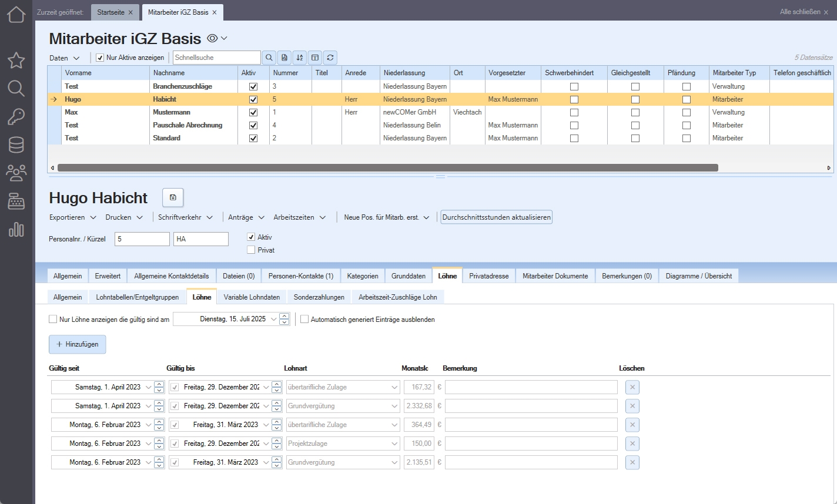The height and width of the screenshot is (504, 837).
Task: Open the Sonderzahlungen sub-tab
Action: point(319,297)
